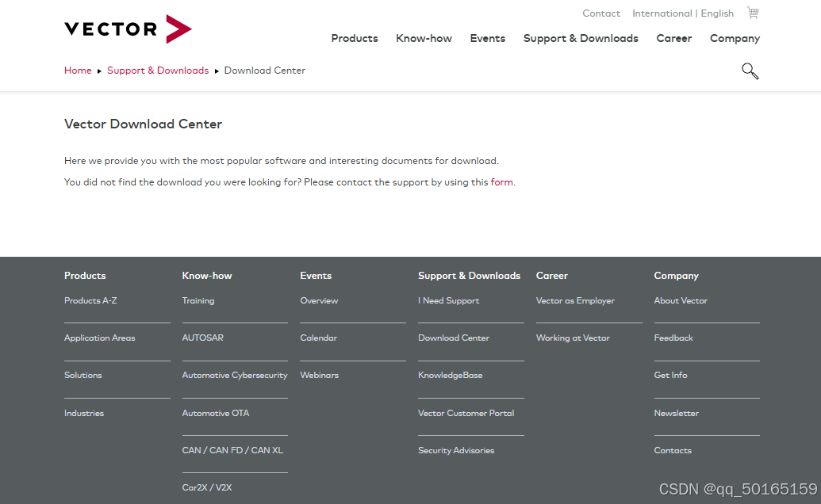Open Download Center footer link
This screenshot has width=821, height=504.
(x=454, y=338)
